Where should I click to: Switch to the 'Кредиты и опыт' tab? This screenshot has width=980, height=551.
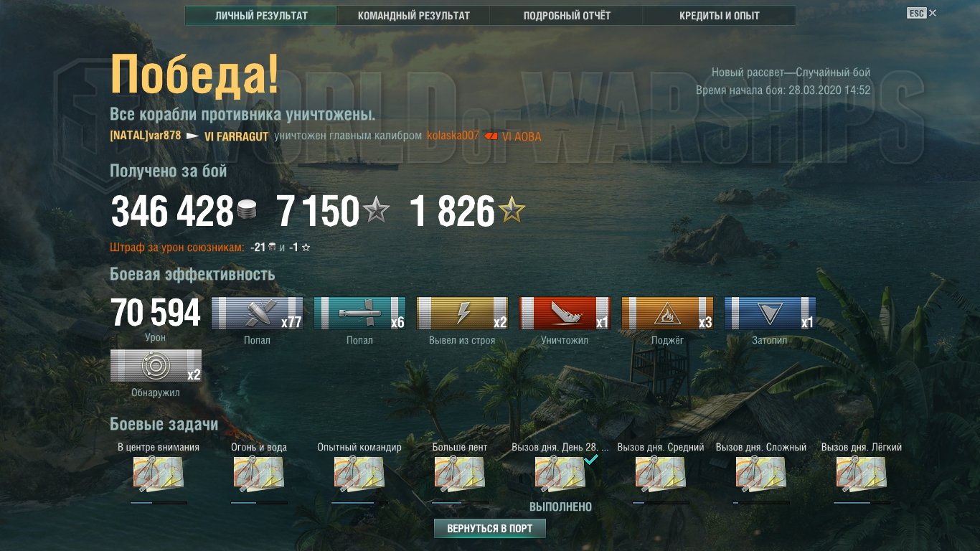tap(720, 16)
